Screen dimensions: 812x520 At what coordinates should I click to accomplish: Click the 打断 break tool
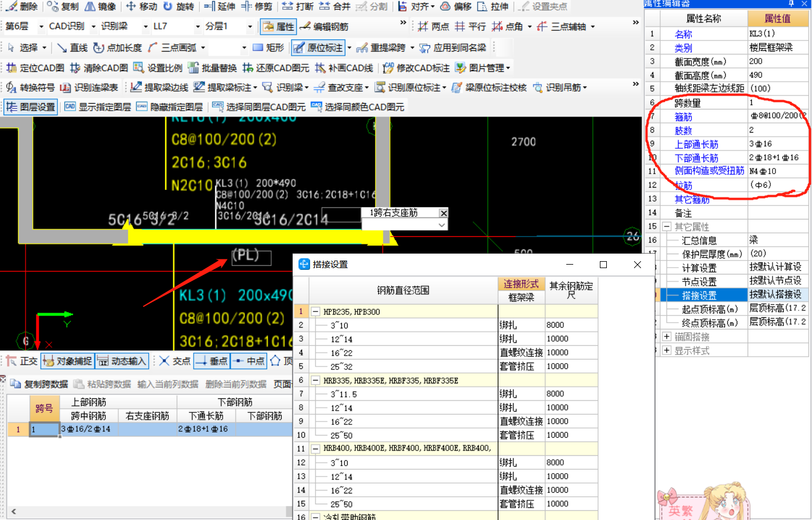[x=298, y=6]
